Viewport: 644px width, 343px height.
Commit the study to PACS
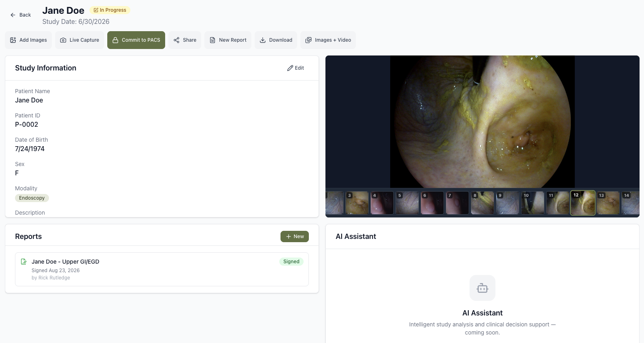click(136, 40)
